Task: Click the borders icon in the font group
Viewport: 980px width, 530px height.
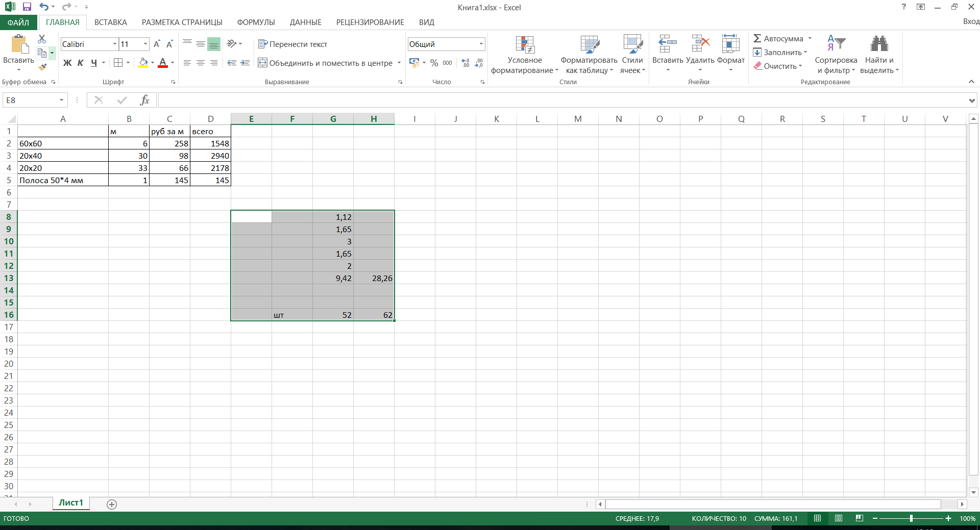Action: [x=118, y=63]
